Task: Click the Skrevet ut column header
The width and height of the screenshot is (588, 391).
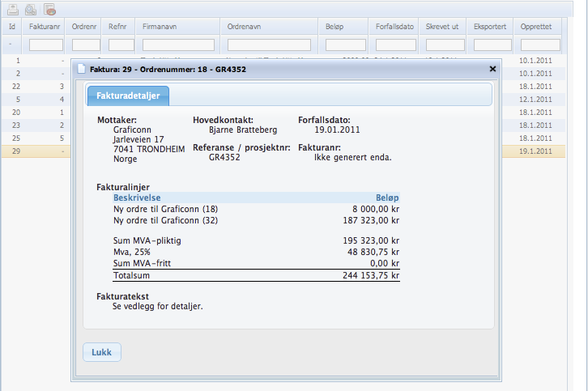Action: pos(443,27)
